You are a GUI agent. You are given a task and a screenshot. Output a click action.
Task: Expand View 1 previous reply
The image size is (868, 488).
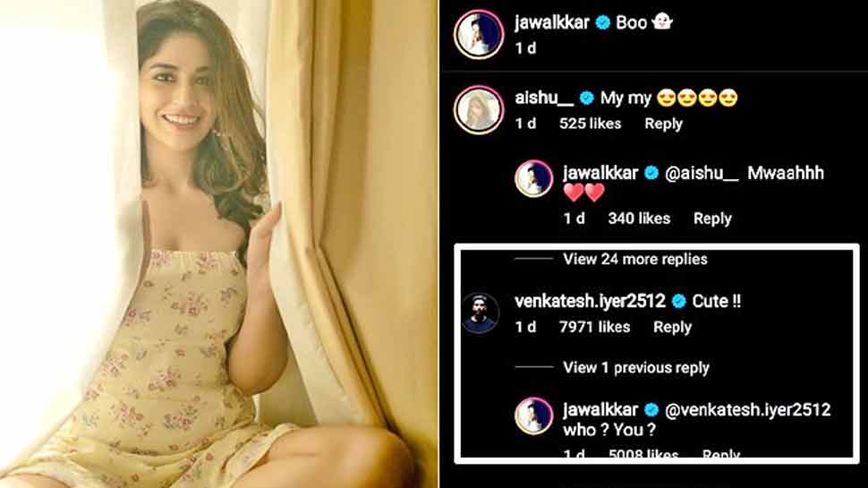(x=636, y=368)
